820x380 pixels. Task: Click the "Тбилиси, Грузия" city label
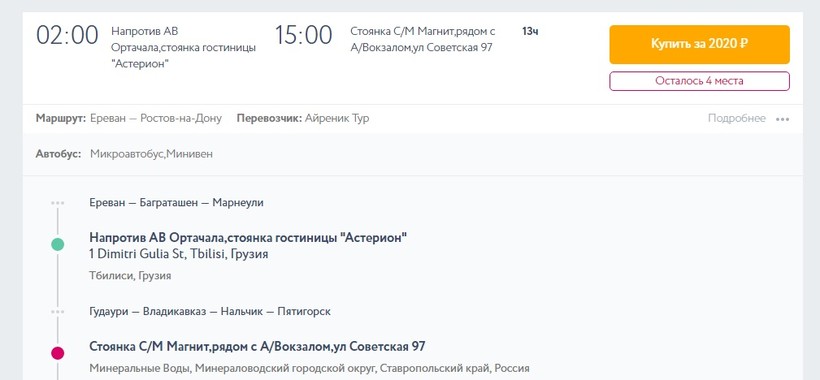(130, 275)
